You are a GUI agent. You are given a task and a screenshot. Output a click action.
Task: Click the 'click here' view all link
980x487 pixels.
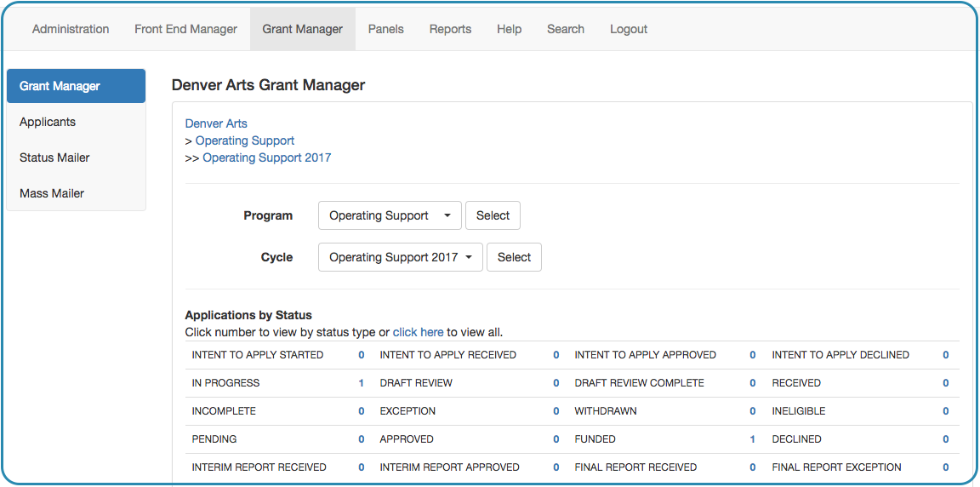click(419, 332)
